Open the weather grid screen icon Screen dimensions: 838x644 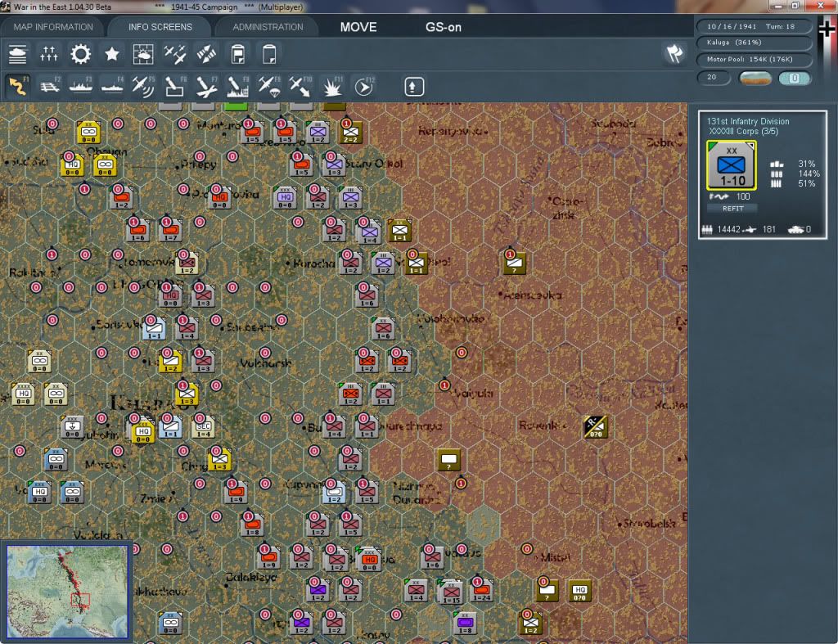[x=143, y=54]
